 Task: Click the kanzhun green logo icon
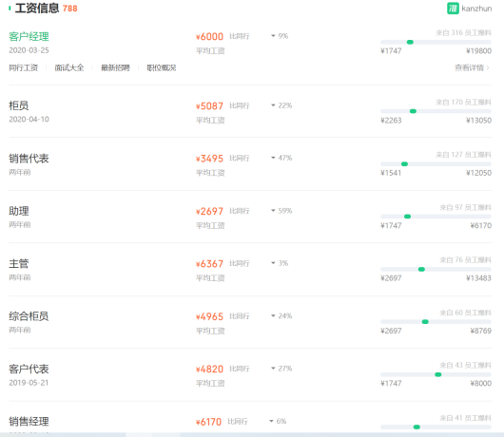tap(453, 9)
